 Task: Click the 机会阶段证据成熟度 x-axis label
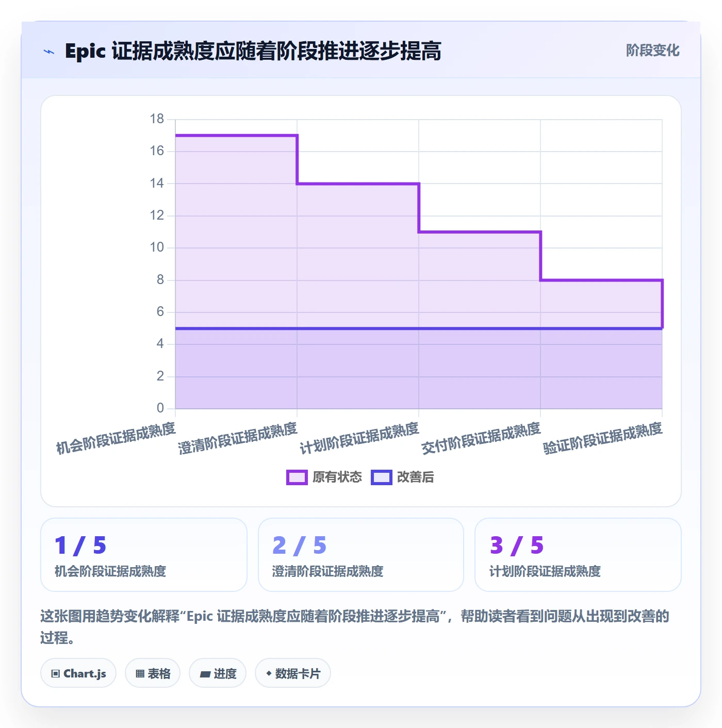(116, 438)
